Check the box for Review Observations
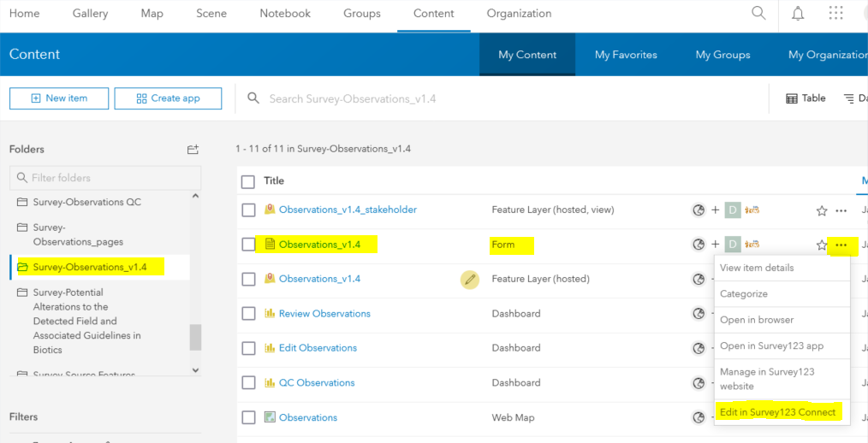Screen dimensions: 868x443 [x=248, y=314]
